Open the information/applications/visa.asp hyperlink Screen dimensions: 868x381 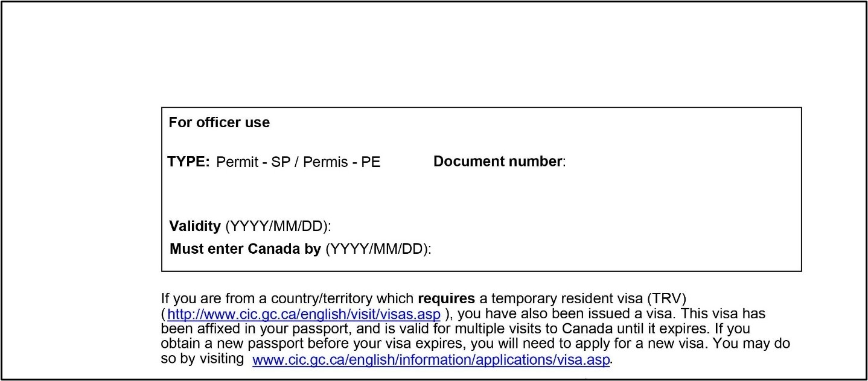pos(432,361)
